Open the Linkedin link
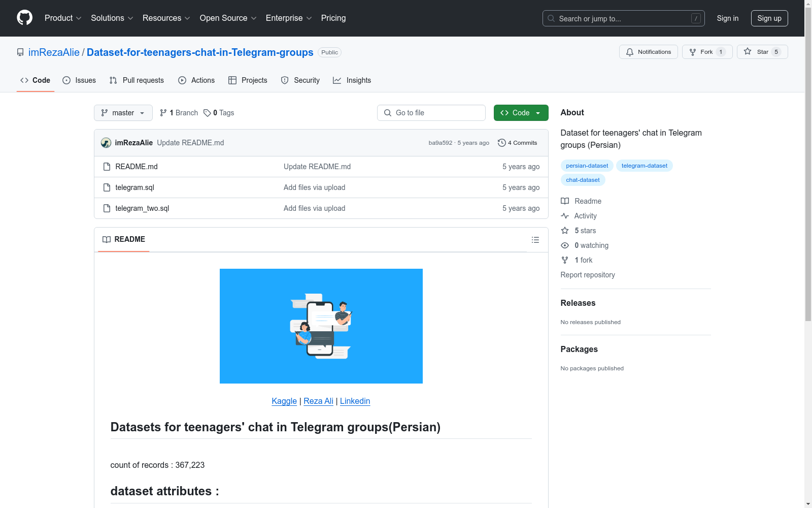Image resolution: width=812 pixels, height=508 pixels. coord(355,401)
